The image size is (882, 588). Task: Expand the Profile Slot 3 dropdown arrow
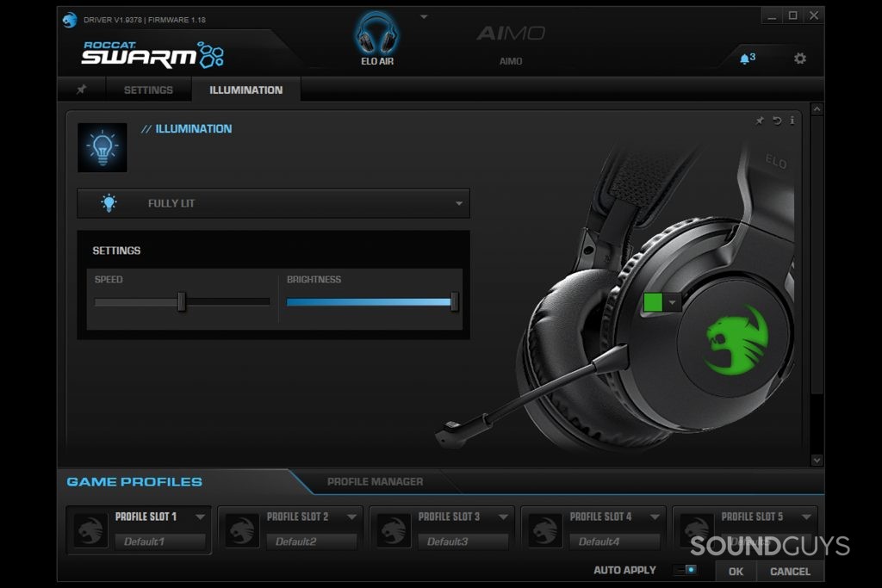click(503, 517)
